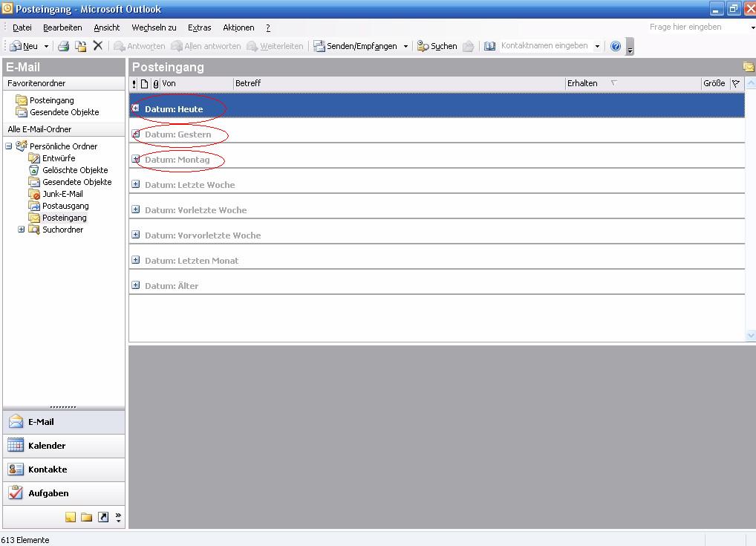Sort by the Erhalten column header
Viewport: 756px width, 546px height.
pos(633,83)
